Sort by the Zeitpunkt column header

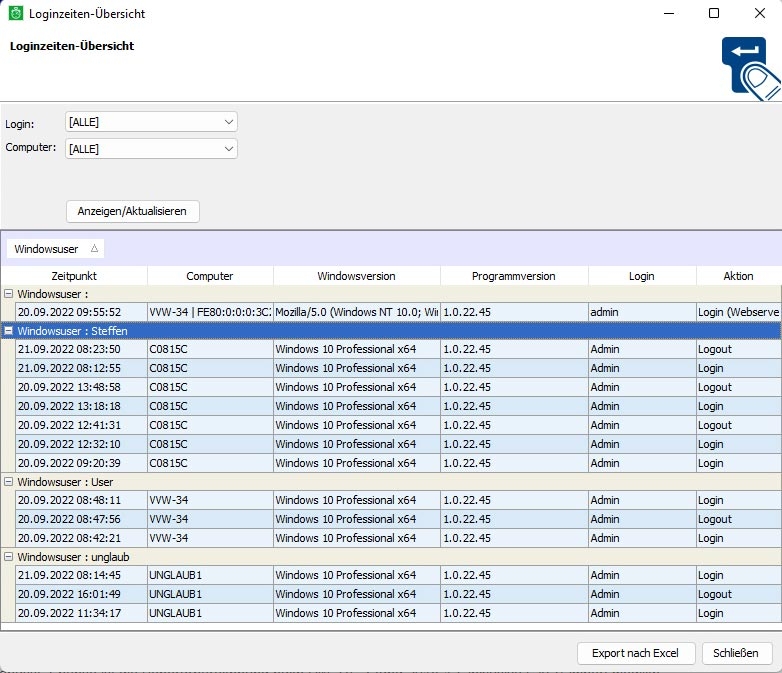(74, 276)
